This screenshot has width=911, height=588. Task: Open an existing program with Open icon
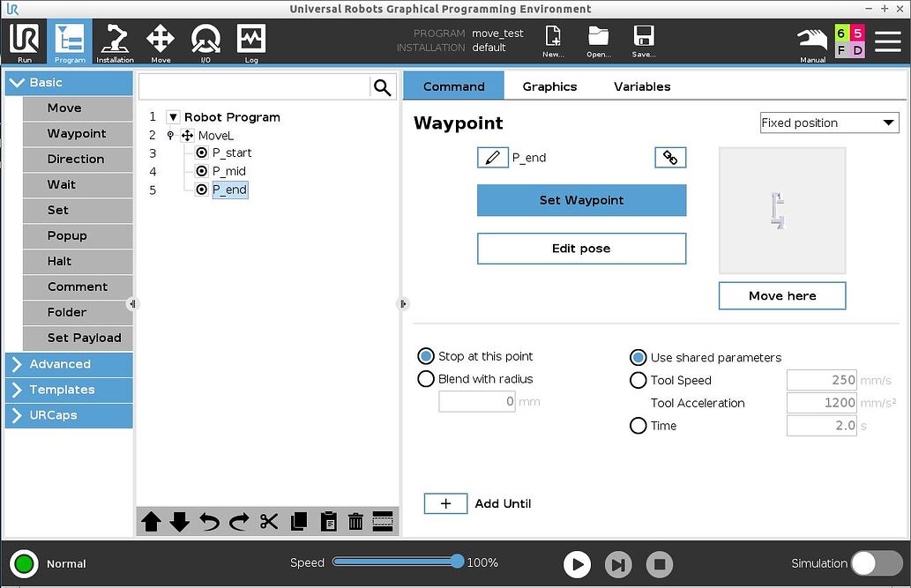tap(599, 41)
